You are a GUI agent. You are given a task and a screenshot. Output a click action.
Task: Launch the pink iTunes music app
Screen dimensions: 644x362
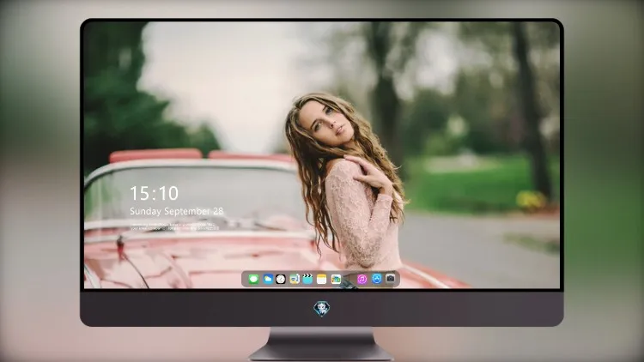coord(361,280)
